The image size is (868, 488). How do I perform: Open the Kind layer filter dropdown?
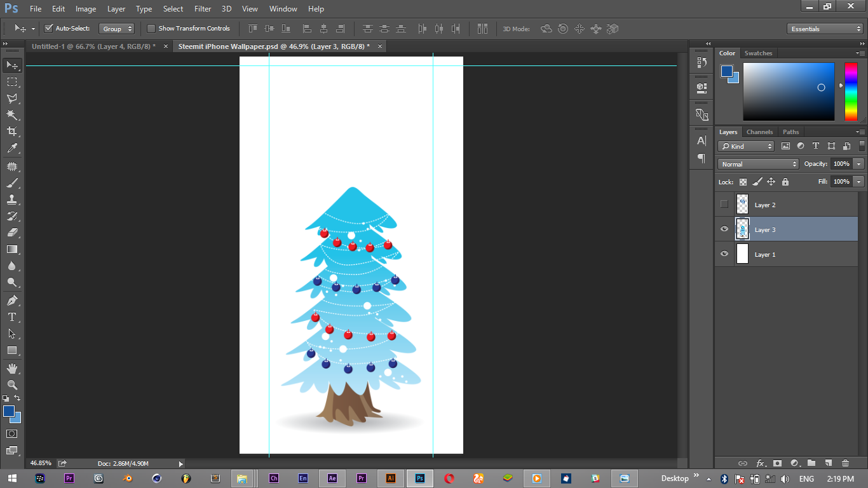(747, 146)
